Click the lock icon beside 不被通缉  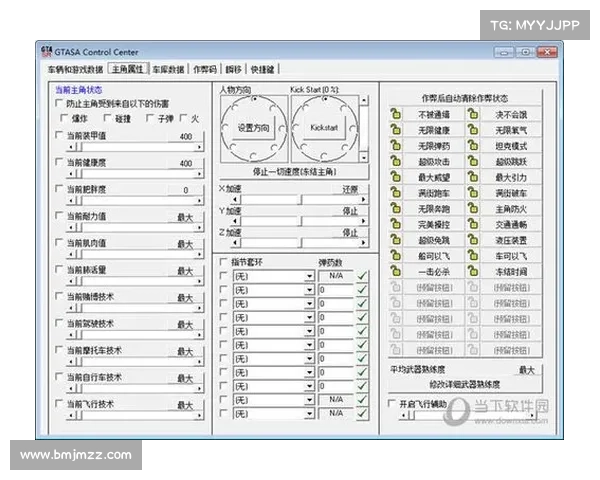pyautogui.click(x=396, y=115)
